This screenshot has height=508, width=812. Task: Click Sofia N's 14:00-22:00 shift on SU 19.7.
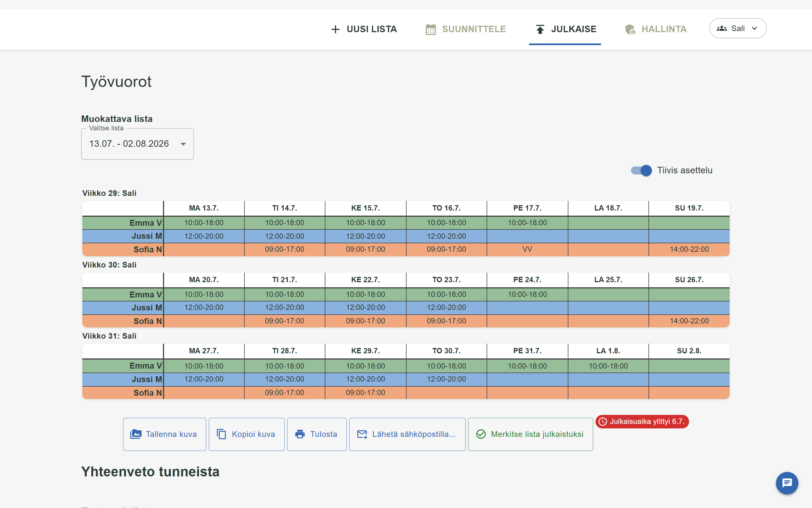pos(689,249)
